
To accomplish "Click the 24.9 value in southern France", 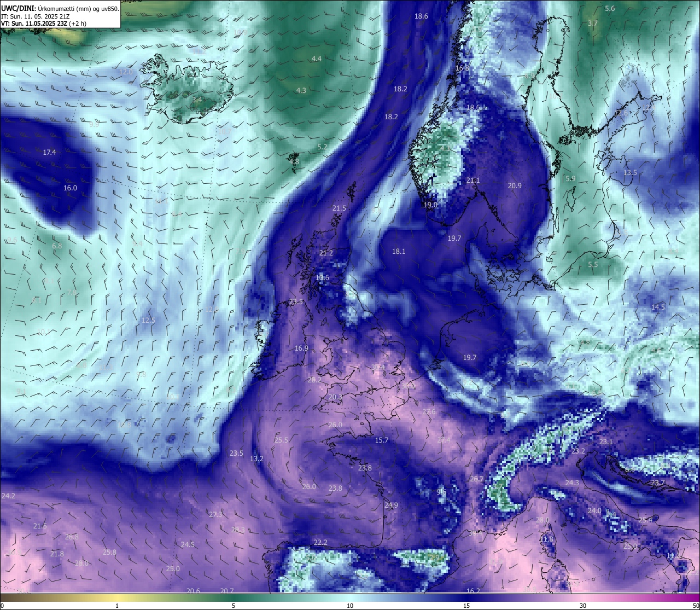I will pyautogui.click(x=391, y=505).
